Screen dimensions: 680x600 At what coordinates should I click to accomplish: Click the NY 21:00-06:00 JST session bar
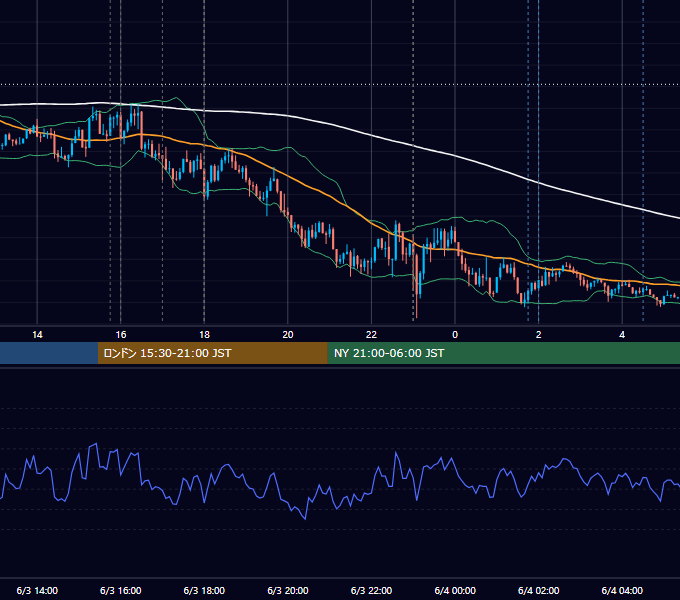click(503, 353)
